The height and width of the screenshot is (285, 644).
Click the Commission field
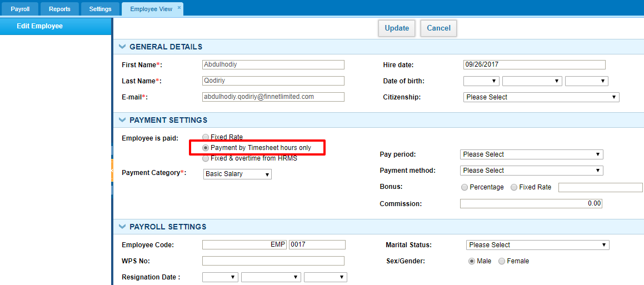pos(531,204)
